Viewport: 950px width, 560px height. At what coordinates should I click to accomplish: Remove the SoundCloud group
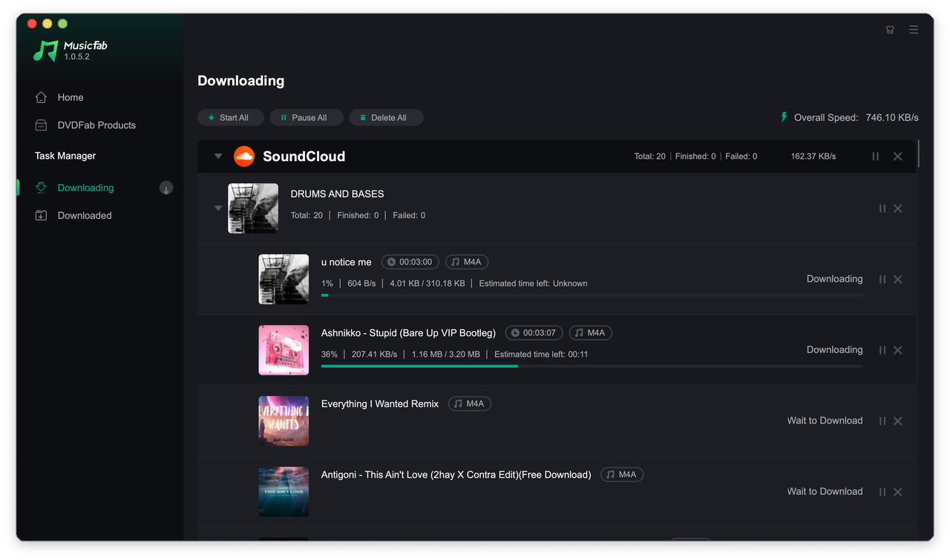tap(898, 157)
